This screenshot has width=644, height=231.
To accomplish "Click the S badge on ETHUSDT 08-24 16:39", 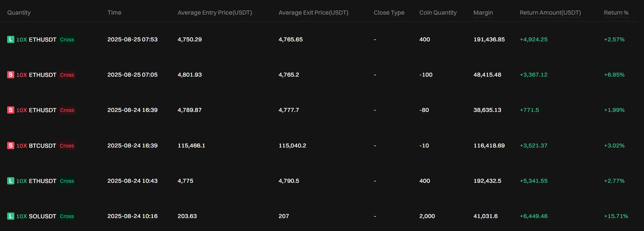I will click(10, 110).
